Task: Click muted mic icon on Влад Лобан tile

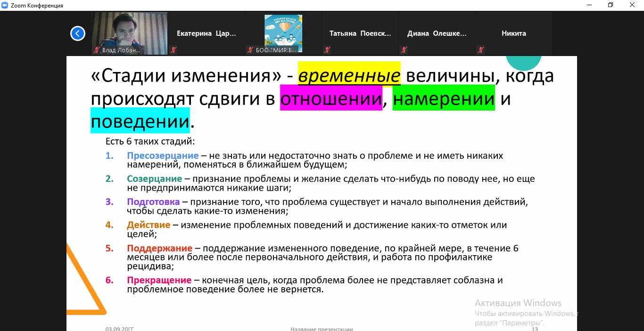Action: [97, 49]
